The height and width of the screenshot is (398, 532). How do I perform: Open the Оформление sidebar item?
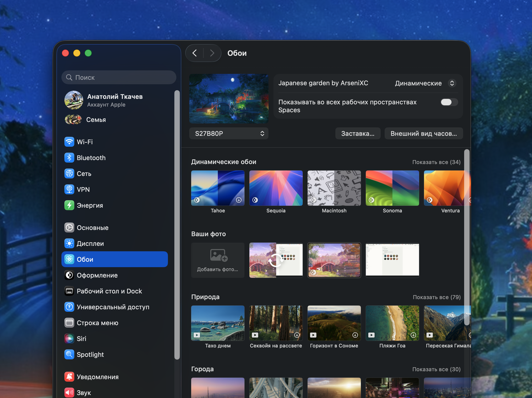pos(115,275)
